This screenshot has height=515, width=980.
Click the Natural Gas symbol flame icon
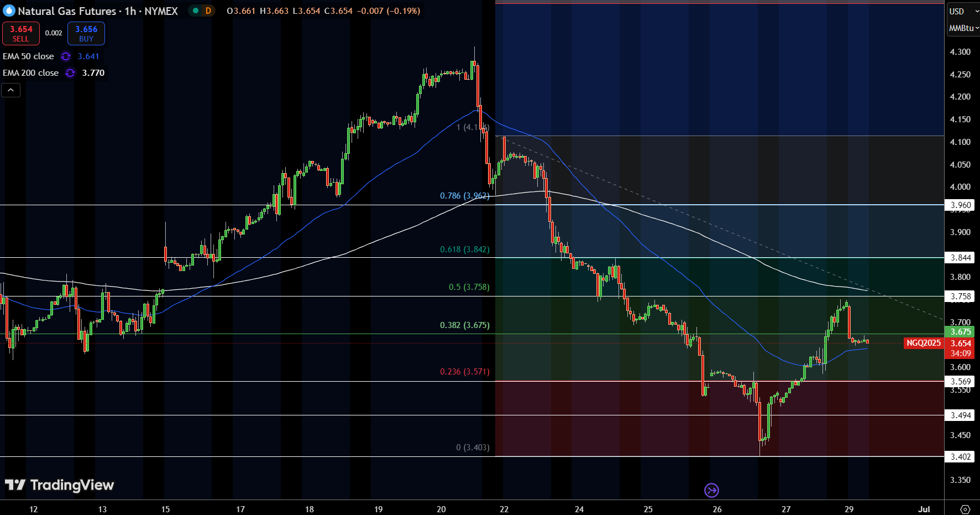(x=9, y=11)
